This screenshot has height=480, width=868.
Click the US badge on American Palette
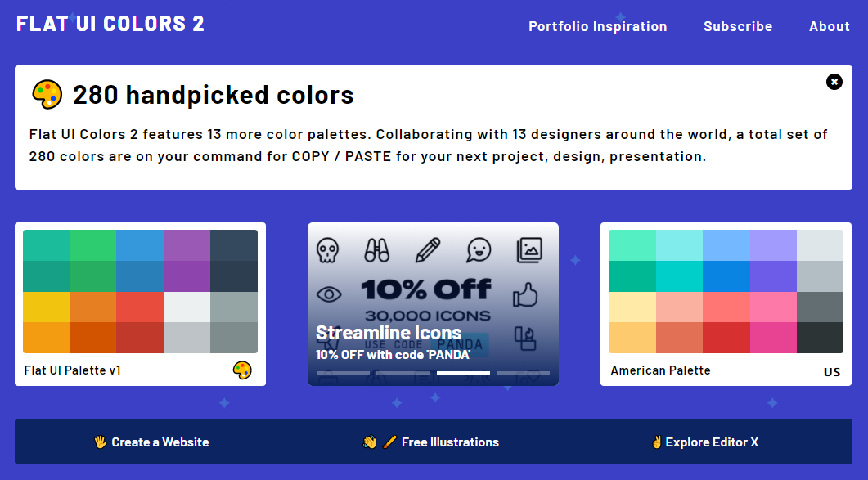[x=832, y=371]
